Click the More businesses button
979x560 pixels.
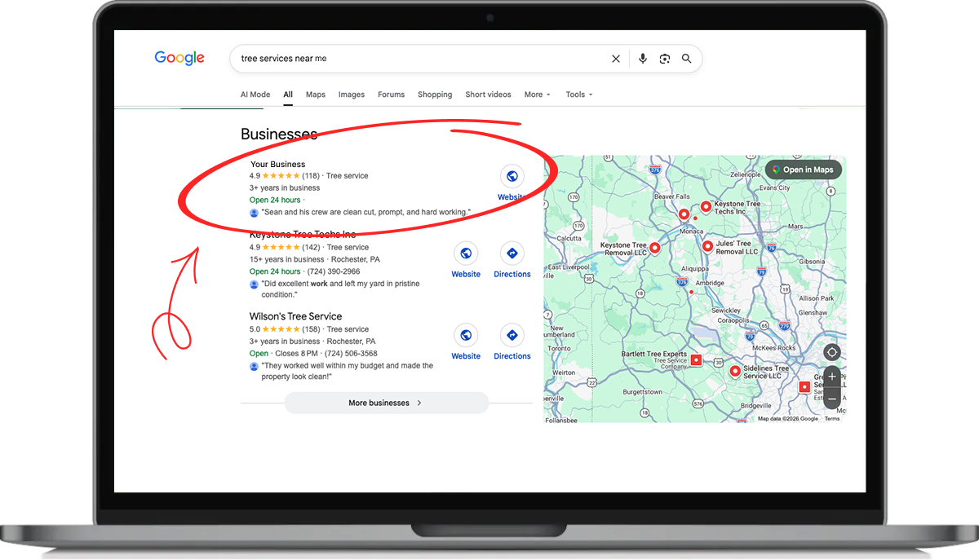pos(386,403)
